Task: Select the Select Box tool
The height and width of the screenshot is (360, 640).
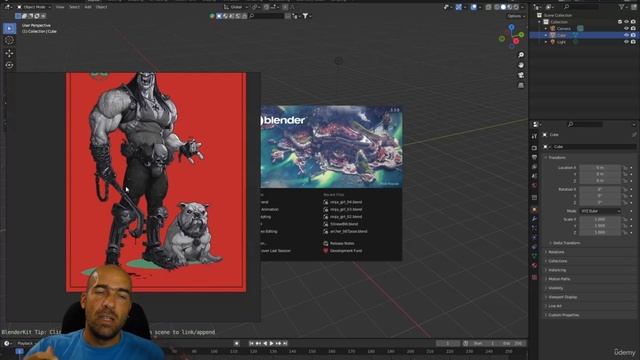Action: pos(9,28)
